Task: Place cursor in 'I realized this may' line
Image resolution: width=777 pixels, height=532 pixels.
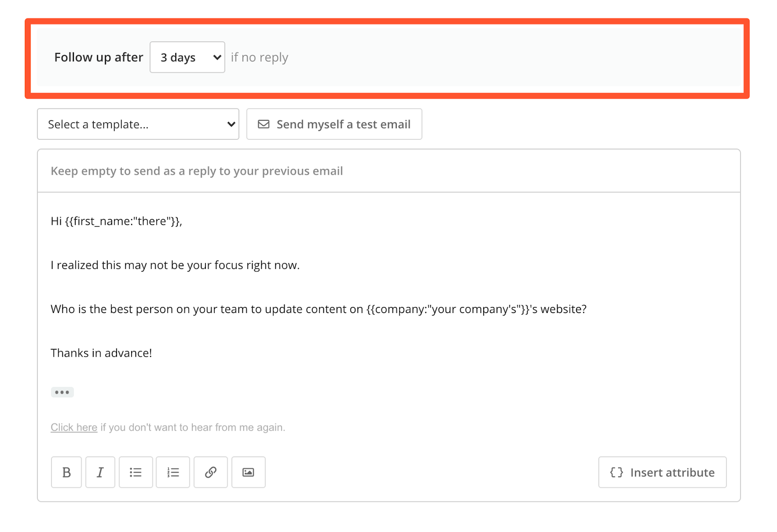Action: [x=175, y=265]
